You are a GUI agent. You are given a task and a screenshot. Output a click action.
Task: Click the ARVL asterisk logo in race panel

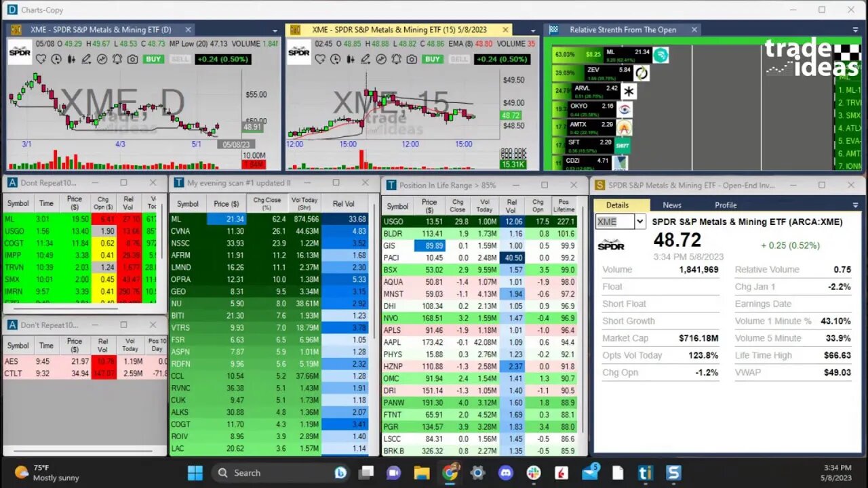(629, 91)
